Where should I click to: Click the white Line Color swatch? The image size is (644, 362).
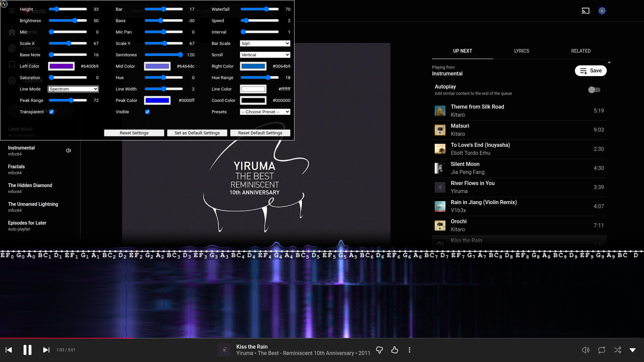(x=253, y=89)
